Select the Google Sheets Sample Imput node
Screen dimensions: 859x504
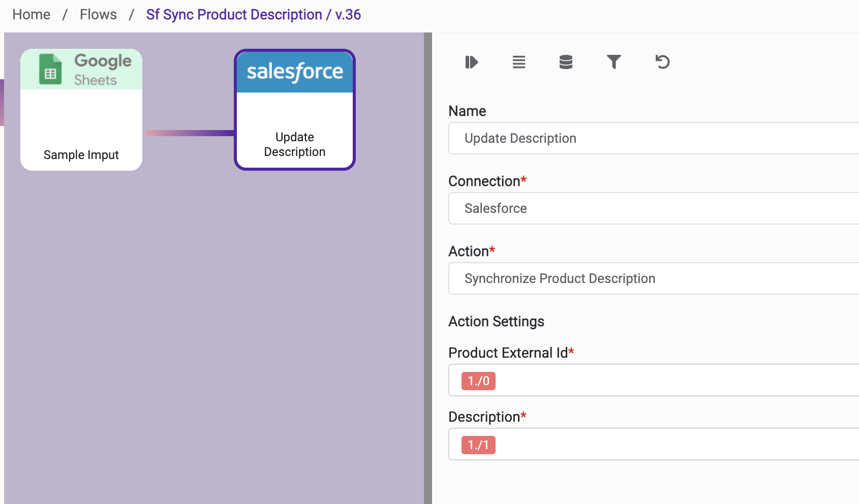(x=81, y=110)
